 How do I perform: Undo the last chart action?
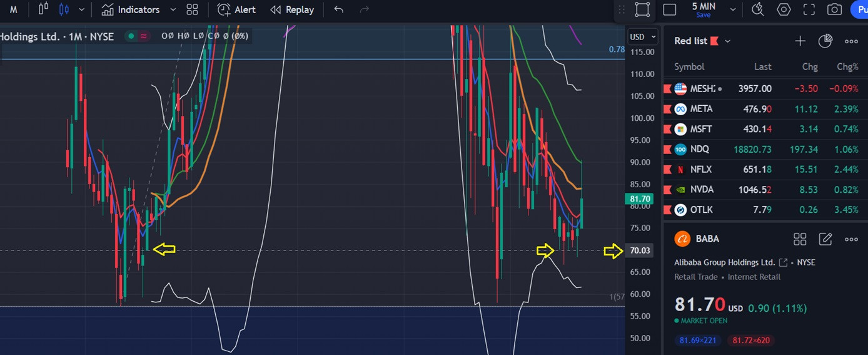point(338,9)
